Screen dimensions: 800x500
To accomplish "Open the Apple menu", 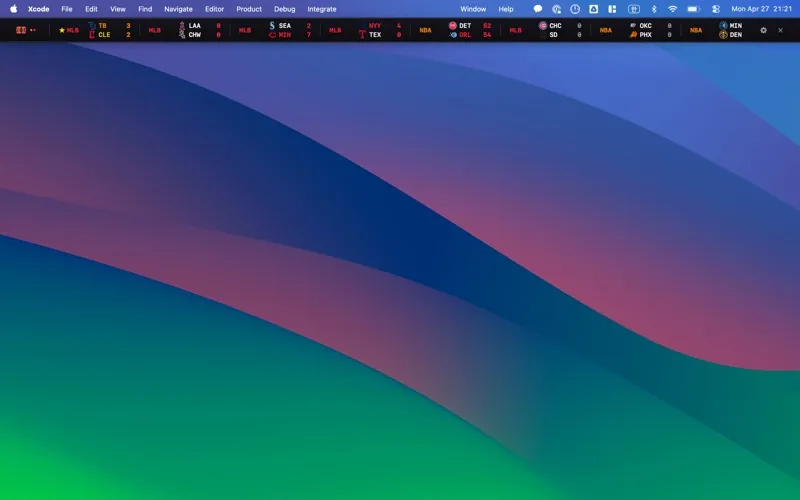I will pyautogui.click(x=14, y=9).
